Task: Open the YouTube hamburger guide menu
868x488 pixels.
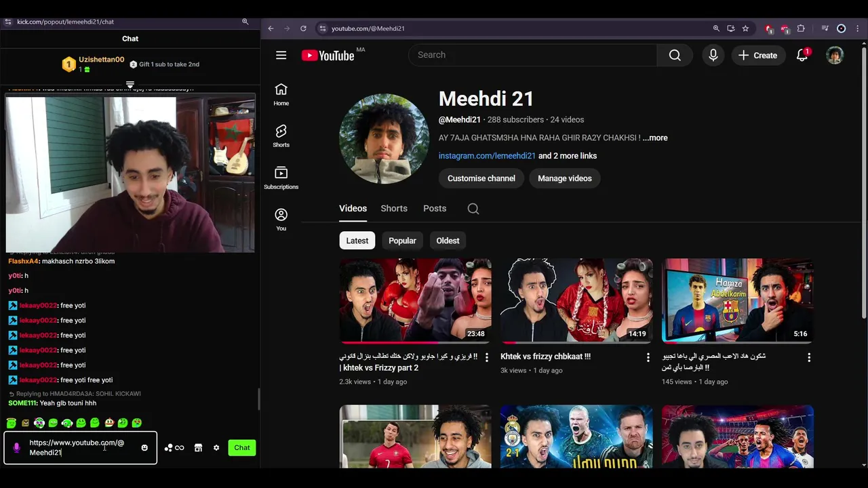Action: pyautogui.click(x=281, y=56)
